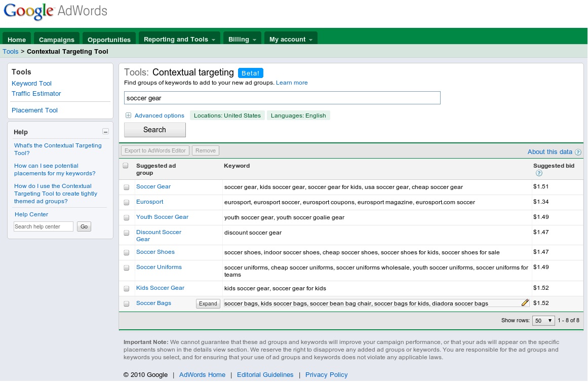Check the Soccer Uniforms row checkbox
Viewport: 588px width, 382px height.
coord(127,268)
